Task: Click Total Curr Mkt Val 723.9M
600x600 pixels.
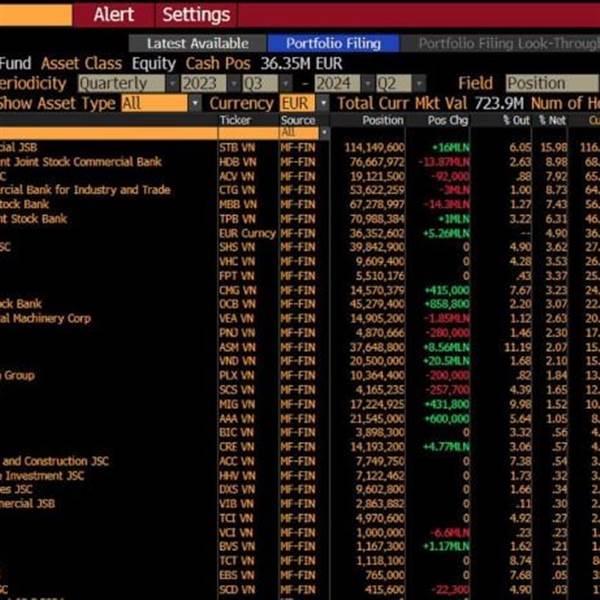Action: [x=430, y=103]
